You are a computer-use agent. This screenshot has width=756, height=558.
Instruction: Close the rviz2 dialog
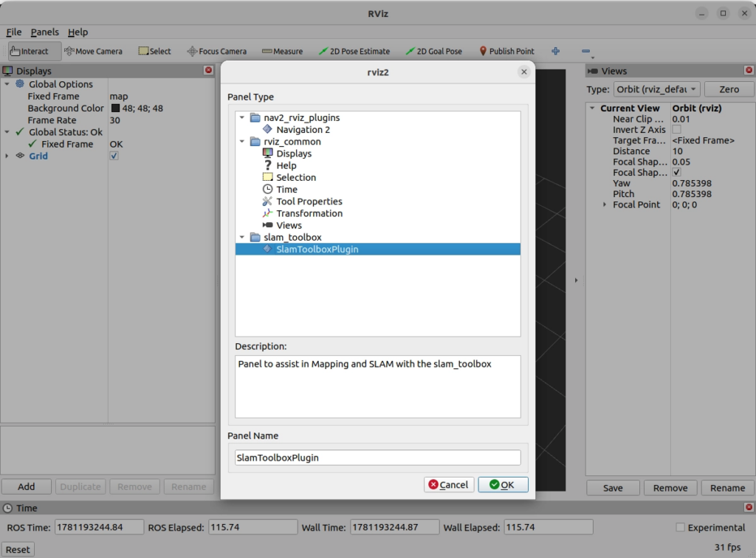pyautogui.click(x=524, y=72)
